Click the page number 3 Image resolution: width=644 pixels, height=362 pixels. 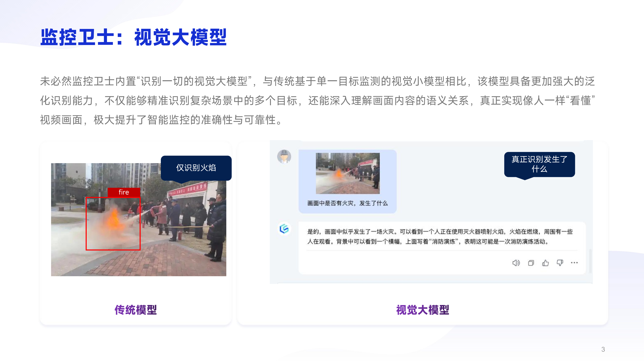603,349
